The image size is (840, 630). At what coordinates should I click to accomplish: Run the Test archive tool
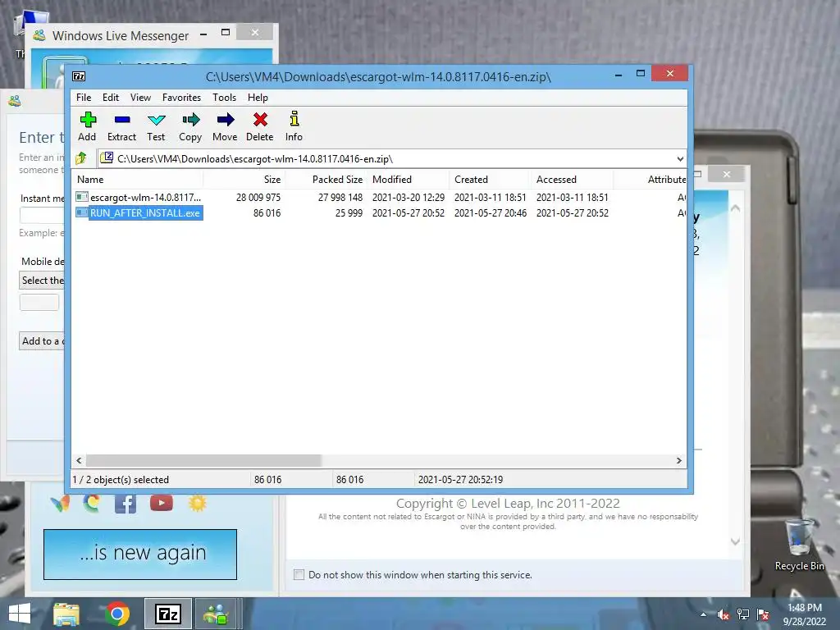point(156,120)
